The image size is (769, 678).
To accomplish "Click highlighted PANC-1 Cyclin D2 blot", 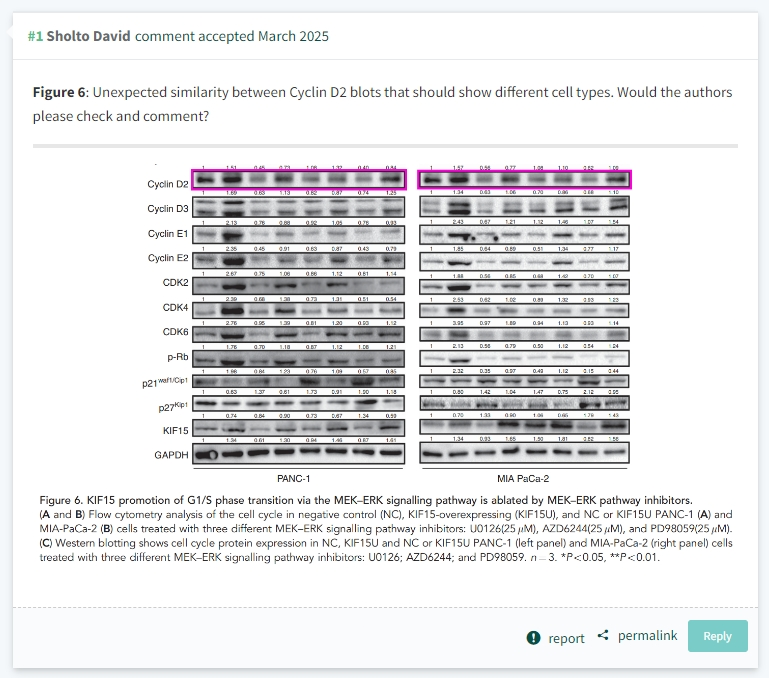I will (x=299, y=179).
